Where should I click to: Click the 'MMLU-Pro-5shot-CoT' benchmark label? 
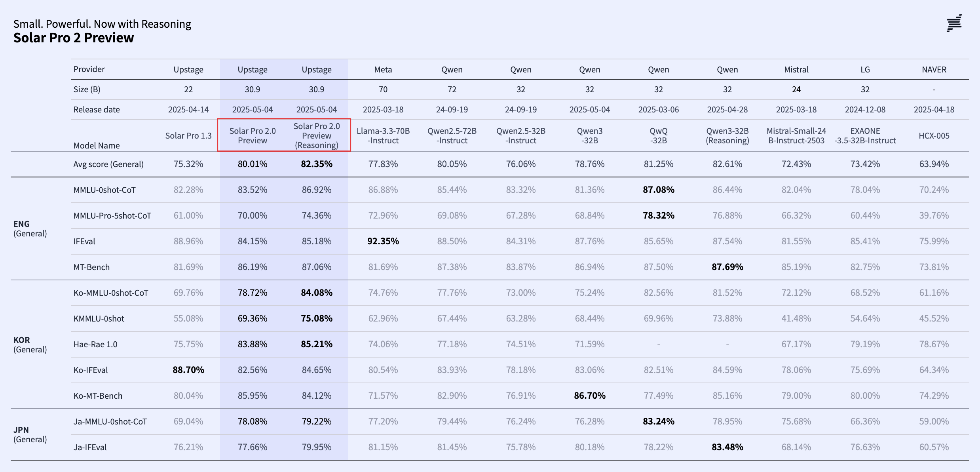click(x=112, y=216)
